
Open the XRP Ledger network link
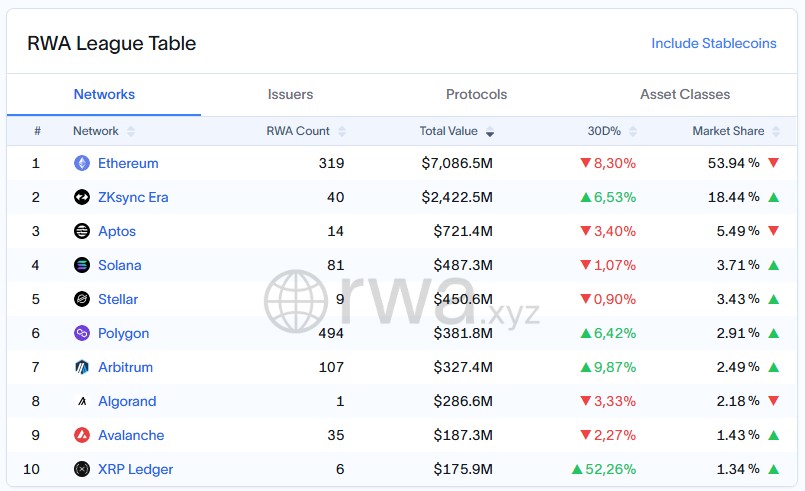(x=136, y=469)
